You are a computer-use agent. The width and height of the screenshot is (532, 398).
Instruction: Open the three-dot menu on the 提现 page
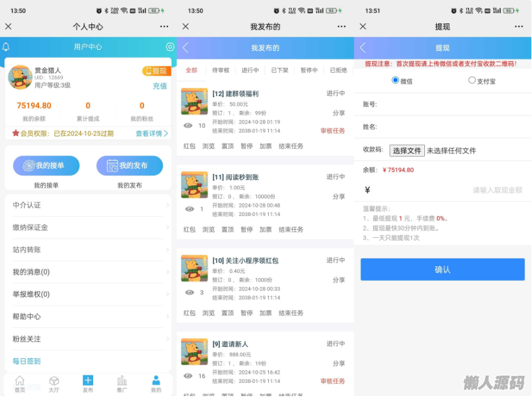pos(519,26)
